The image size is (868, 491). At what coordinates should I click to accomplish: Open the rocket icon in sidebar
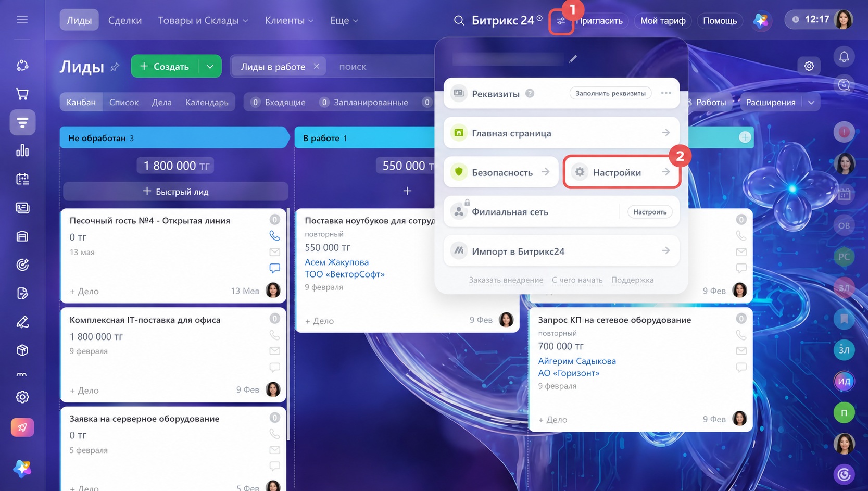click(22, 427)
